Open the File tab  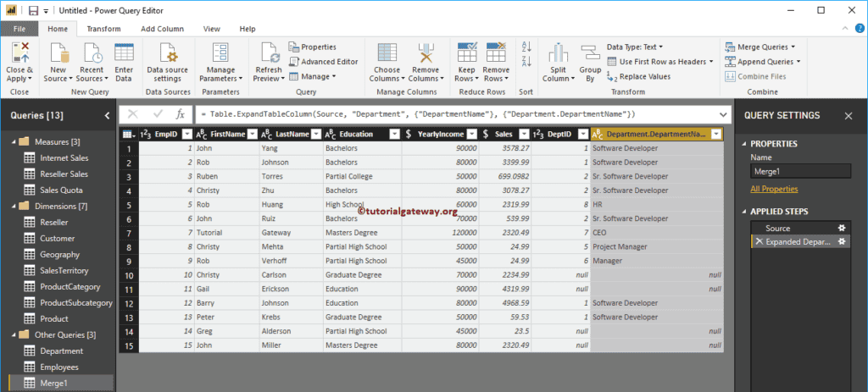[19, 29]
